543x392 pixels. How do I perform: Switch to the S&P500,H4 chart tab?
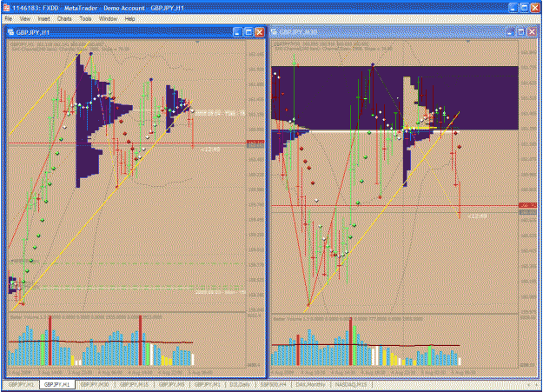pyautogui.click(x=273, y=384)
